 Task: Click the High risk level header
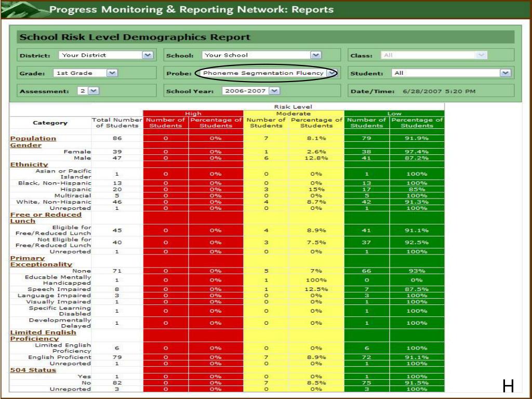(x=193, y=114)
